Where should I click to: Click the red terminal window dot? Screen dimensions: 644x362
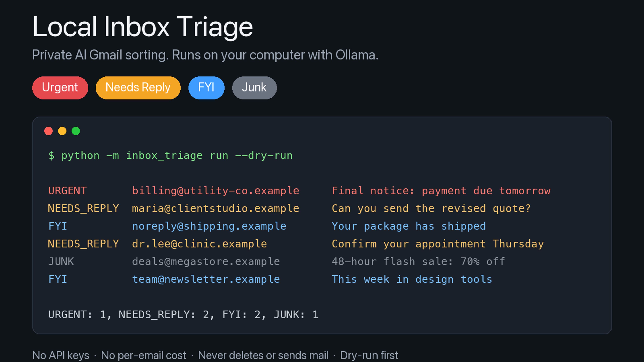click(x=48, y=131)
